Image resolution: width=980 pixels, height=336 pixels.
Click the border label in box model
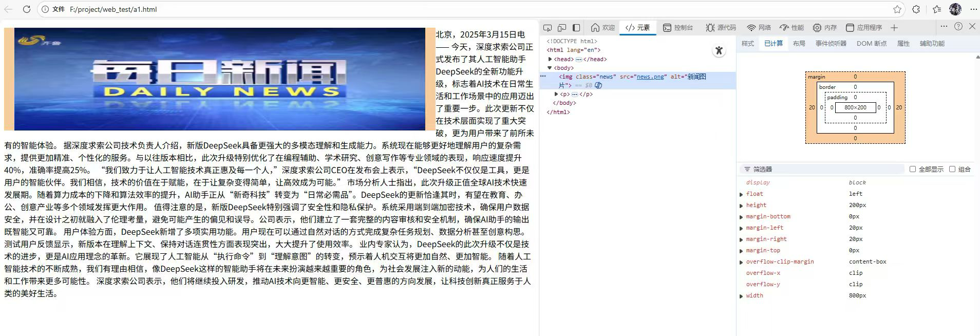click(x=827, y=87)
